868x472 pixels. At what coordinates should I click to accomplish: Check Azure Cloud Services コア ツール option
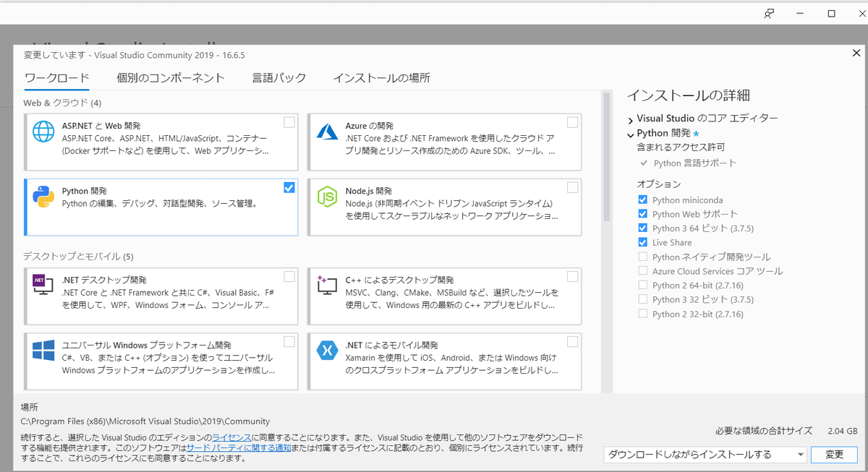[643, 271]
